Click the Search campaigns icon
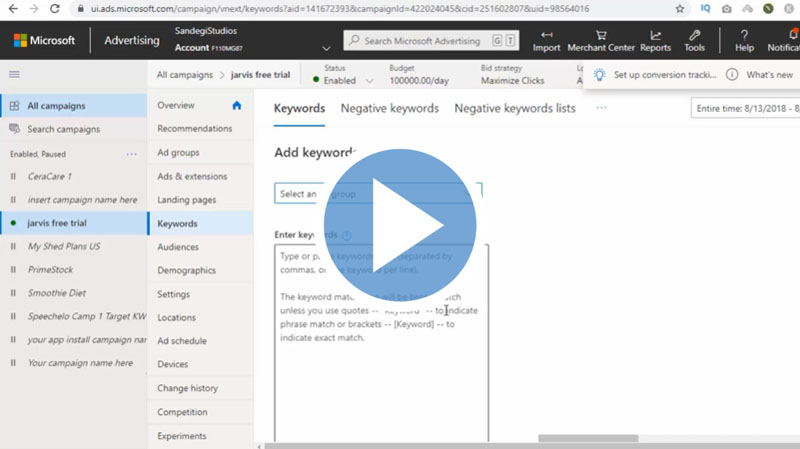The width and height of the screenshot is (800, 449). pyautogui.click(x=14, y=129)
